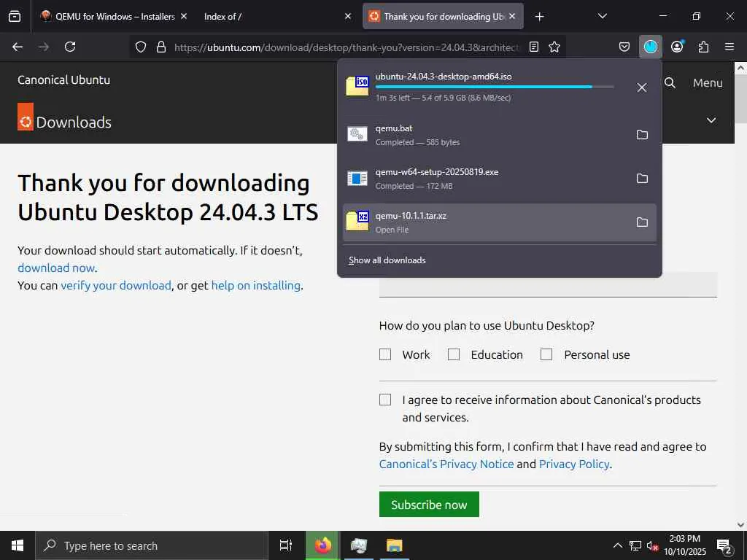Close the Index of / tab
The height and width of the screenshot is (560, 747).
tap(348, 16)
